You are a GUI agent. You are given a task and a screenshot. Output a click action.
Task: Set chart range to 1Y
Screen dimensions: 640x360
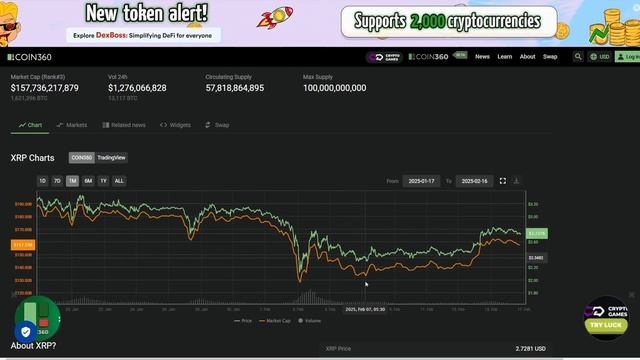104,181
